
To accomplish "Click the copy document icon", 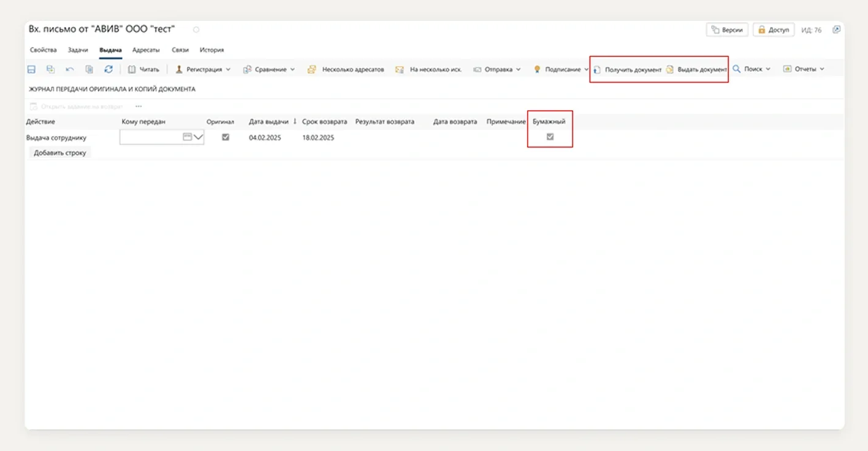I will tap(89, 69).
